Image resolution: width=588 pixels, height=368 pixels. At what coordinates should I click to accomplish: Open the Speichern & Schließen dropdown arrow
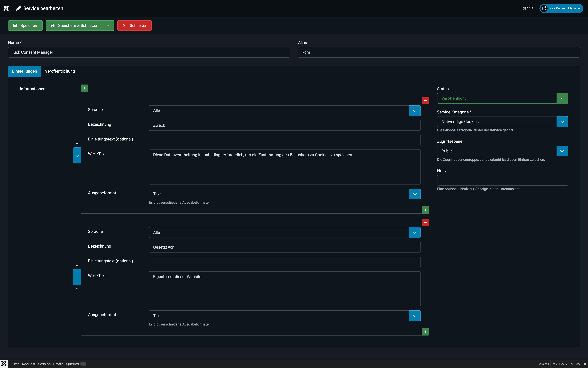(108, 26)
